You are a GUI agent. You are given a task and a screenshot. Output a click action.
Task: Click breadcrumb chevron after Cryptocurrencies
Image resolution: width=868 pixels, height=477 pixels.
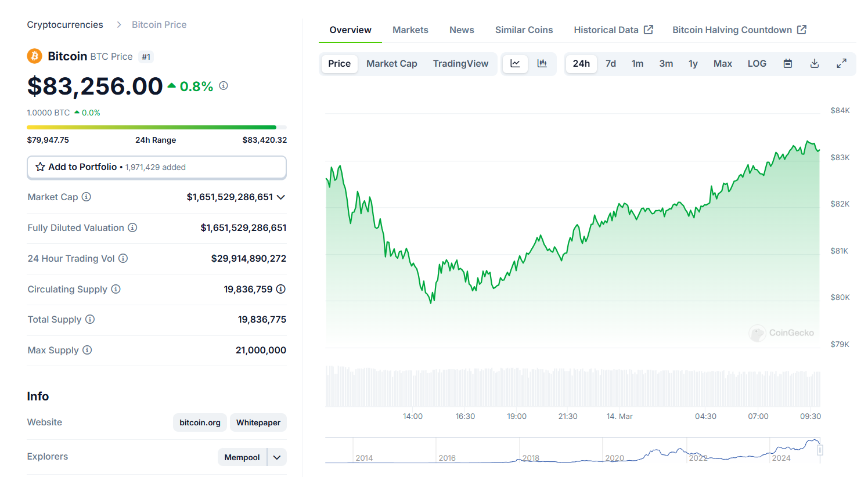click(119, 24)
